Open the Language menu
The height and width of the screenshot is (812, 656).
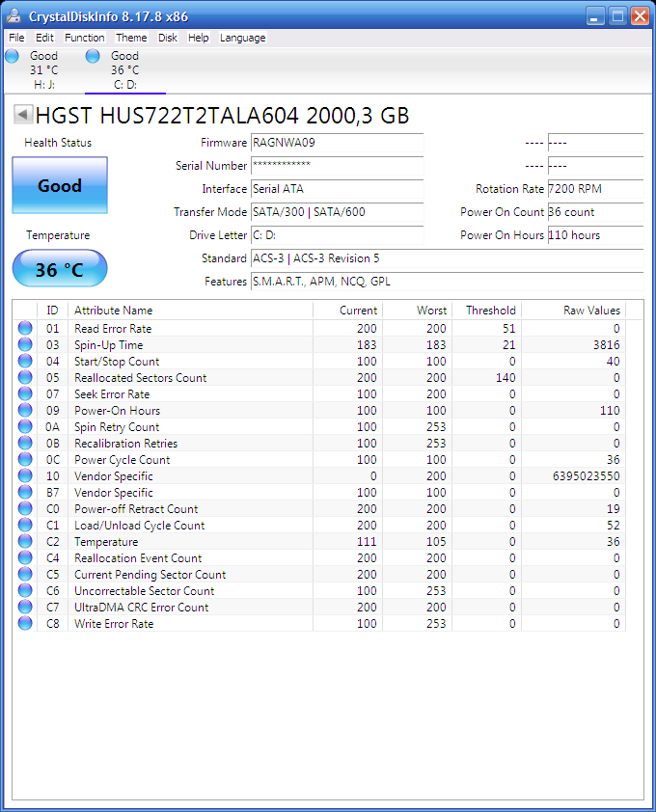point(242,38)
